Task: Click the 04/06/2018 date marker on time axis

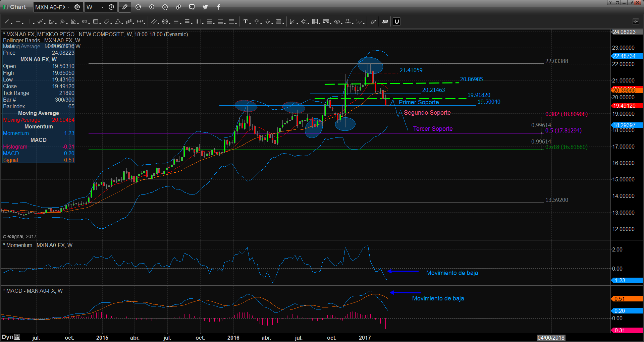Action: click(551, 338)
